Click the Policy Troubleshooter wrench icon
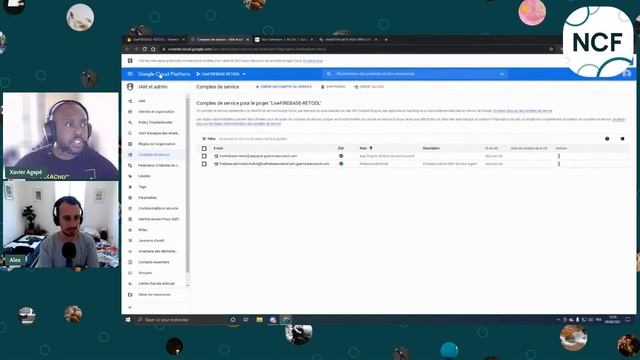The image size is (640, 360). pyautogui.click(x=130, y=122)
